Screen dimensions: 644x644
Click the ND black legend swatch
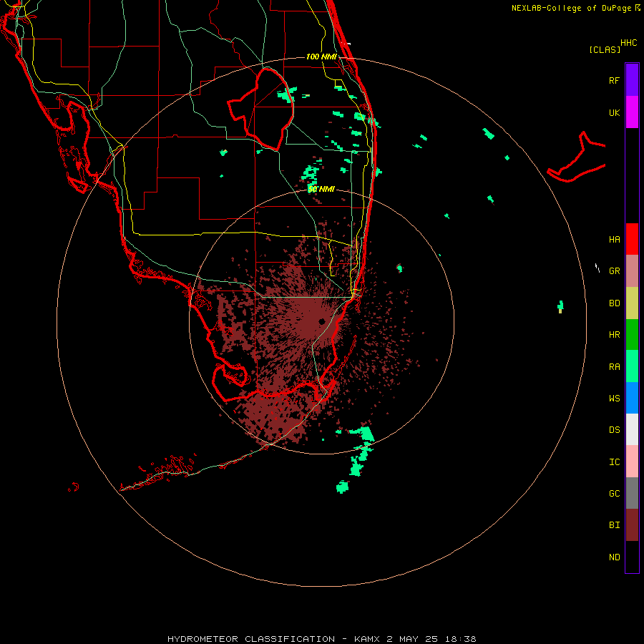pyautogui.click(x=632, y=557)
